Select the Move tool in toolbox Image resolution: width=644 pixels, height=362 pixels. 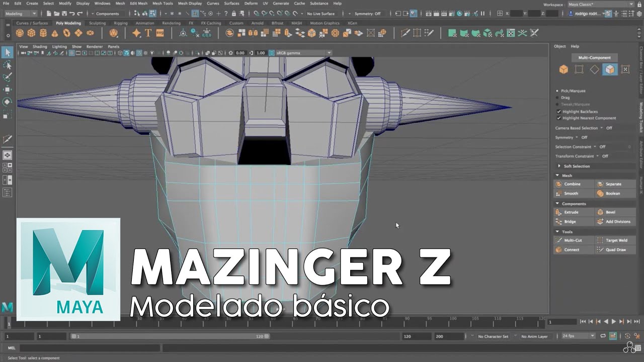8,89
